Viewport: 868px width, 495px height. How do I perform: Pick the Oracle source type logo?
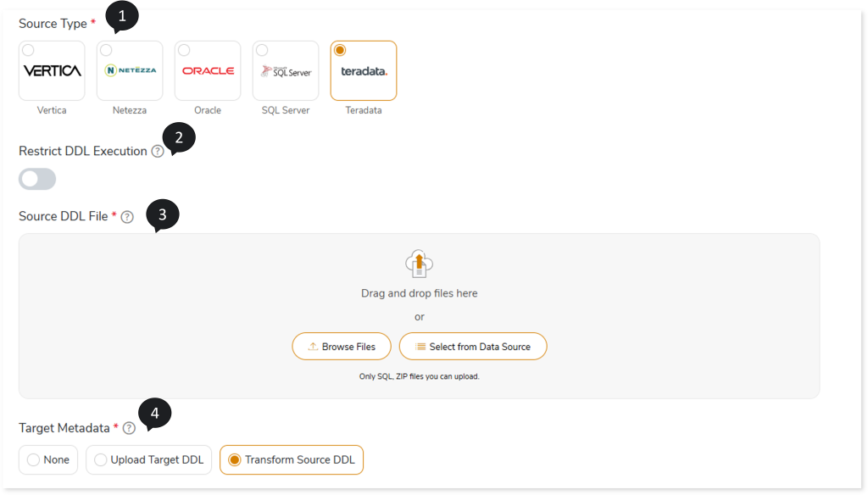click(208, 71)
